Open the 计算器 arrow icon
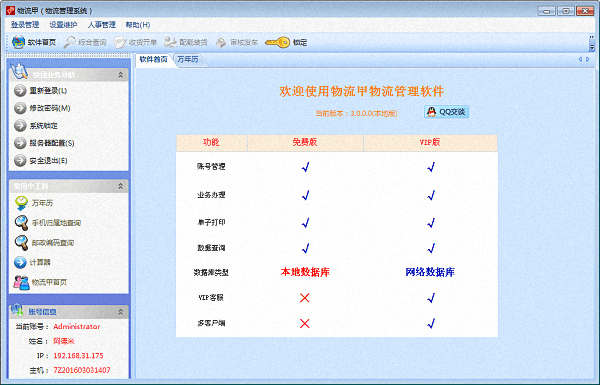Viewport: 600px width, 385px height. pyautogui.click(x=20, y=262)
